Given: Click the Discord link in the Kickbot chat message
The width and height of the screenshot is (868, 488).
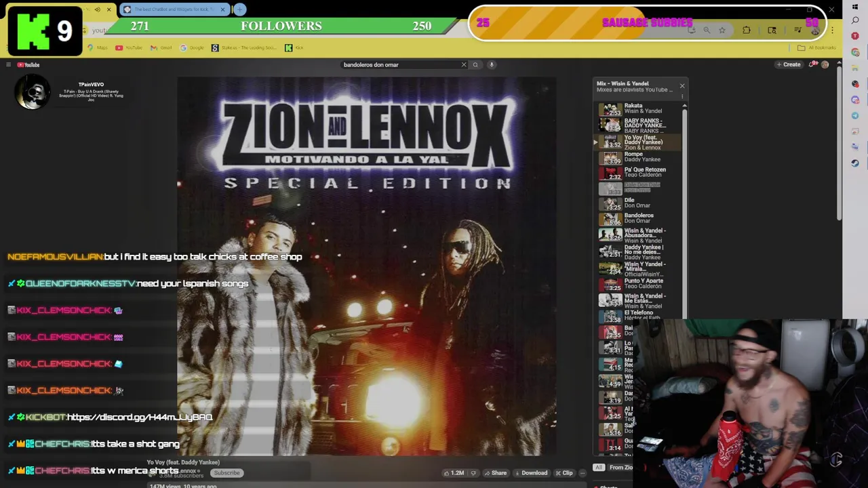Looking at the screenshot, I should point(140,417).
